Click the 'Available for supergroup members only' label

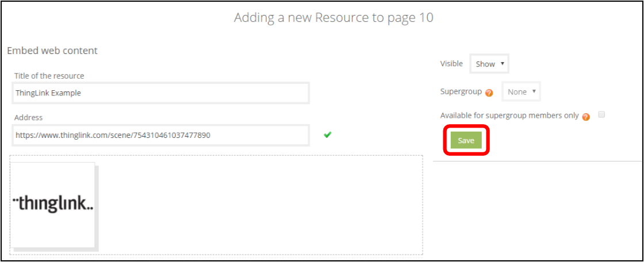pyautogui.click(x=509, y=116)
